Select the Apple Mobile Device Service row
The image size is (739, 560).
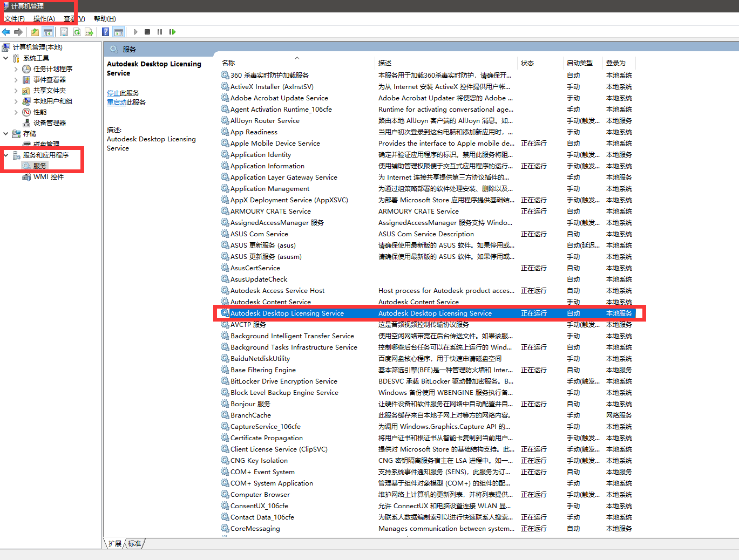(x=428, y=144)
